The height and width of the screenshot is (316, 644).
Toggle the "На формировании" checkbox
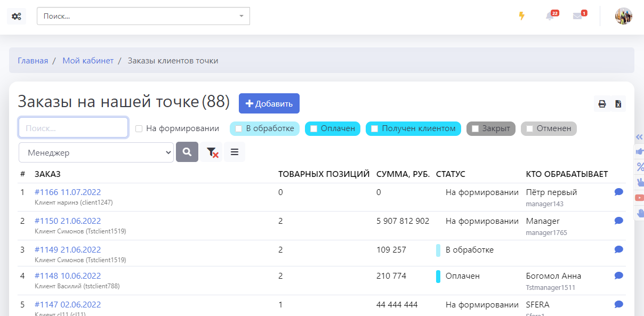pyautogui.click(x=139, y=128)
